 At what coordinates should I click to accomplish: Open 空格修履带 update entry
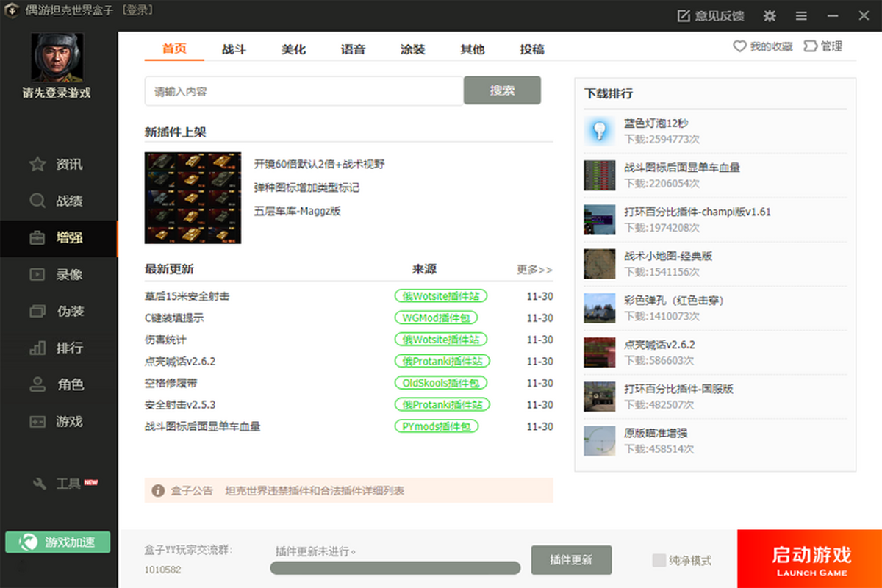point(171,383)
